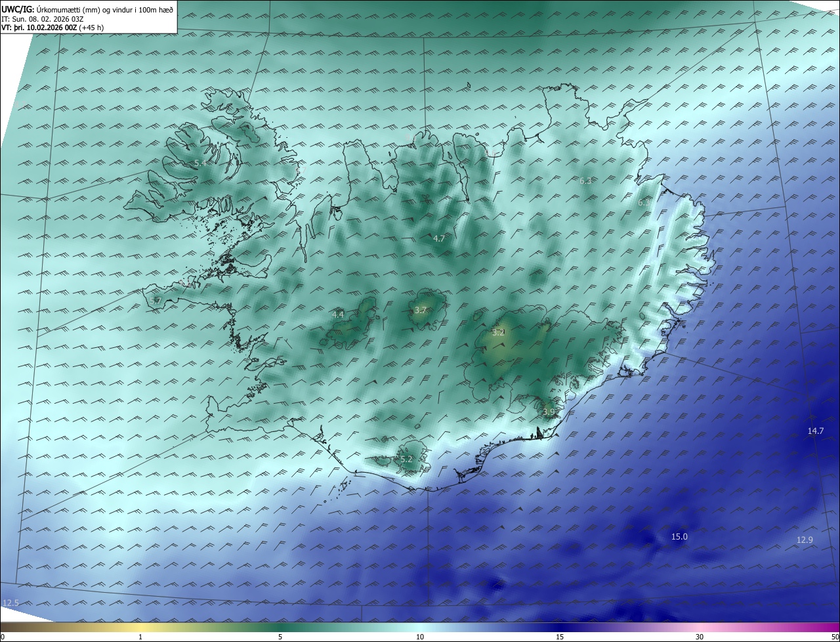Click the 0 tick label on the color scale
Image resolution: width=840 pixels, height=642 pixels.
(x=3, y=637)
